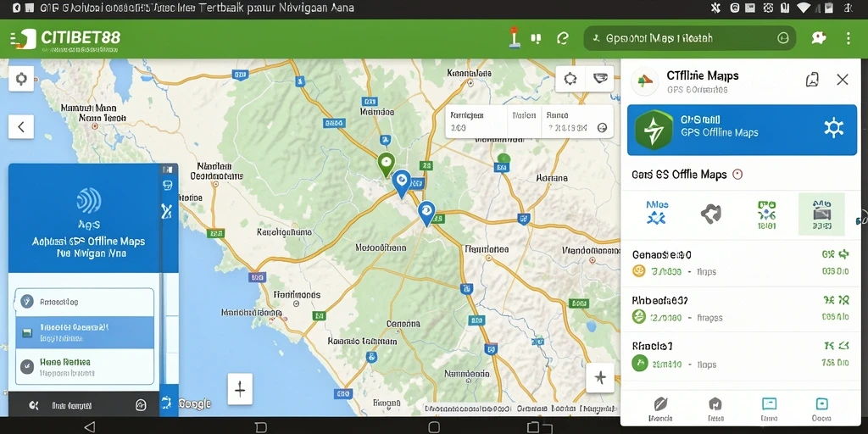The height and width of the screenshot is (434, 868).
Task: Close the Offline Maps panel
Action: (x=843, y=80)
